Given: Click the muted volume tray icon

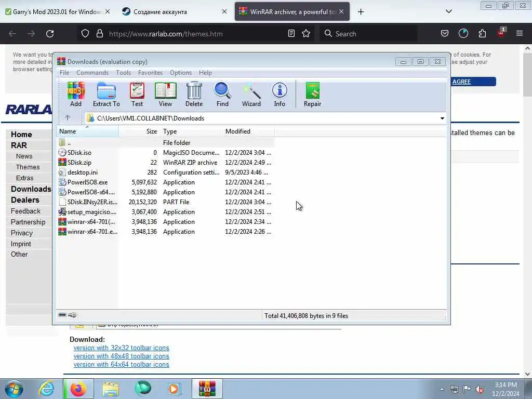Looking at the screenshot, I should click(x=480, y=390).
